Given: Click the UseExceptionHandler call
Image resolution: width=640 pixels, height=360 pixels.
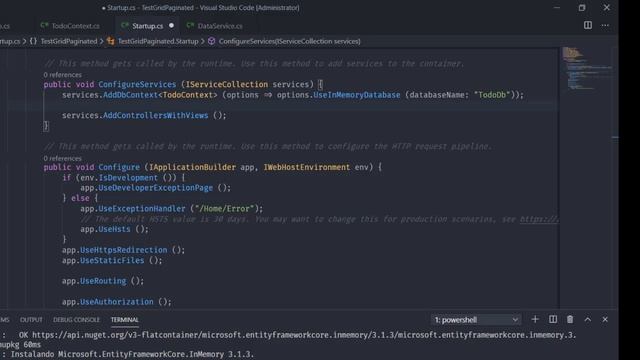Looking at the screenshot, I should click(142, 209).
